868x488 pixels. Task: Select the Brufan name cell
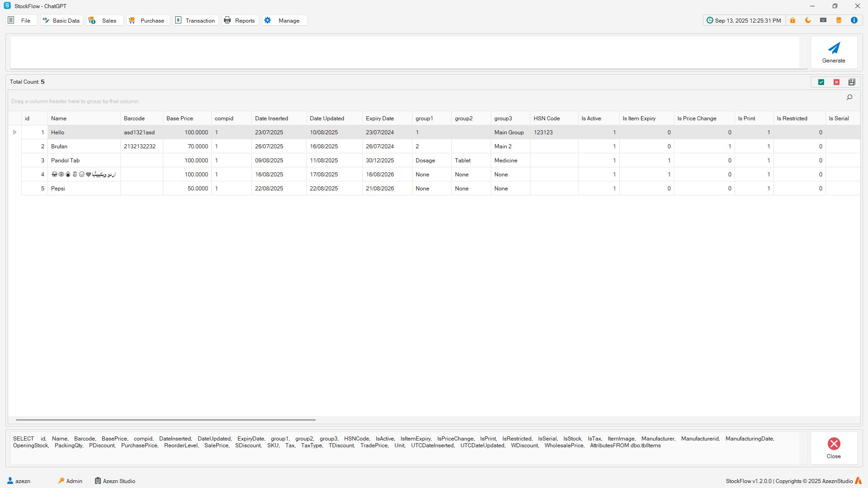[84, 147]
